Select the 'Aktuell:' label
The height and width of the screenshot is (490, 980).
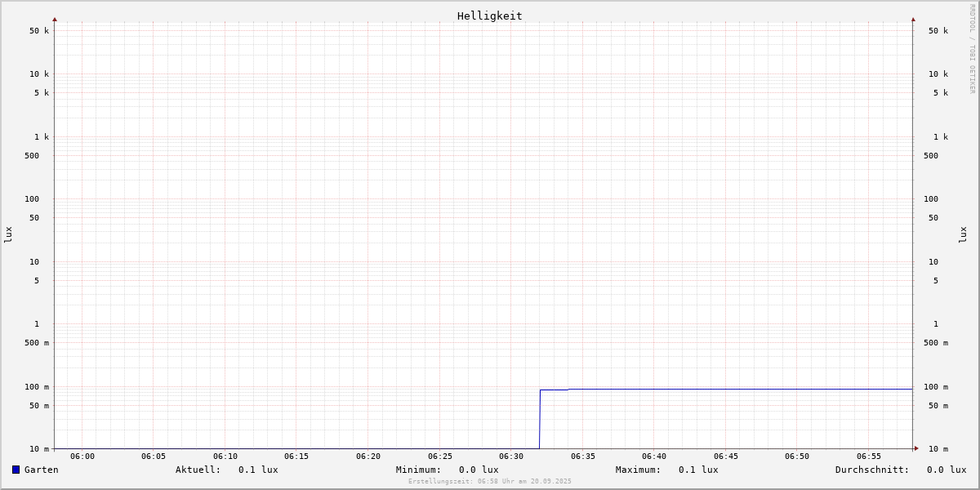[198, 470]
